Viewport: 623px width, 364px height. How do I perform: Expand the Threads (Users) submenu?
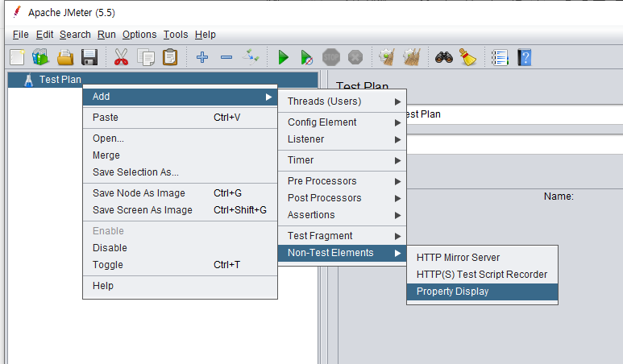point(342,101)
